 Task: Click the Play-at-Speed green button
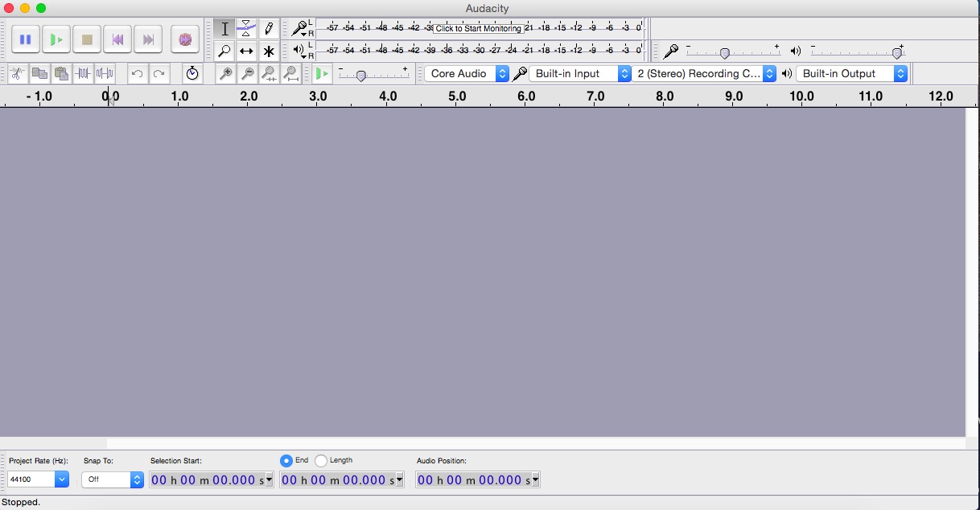click(322, 73)
